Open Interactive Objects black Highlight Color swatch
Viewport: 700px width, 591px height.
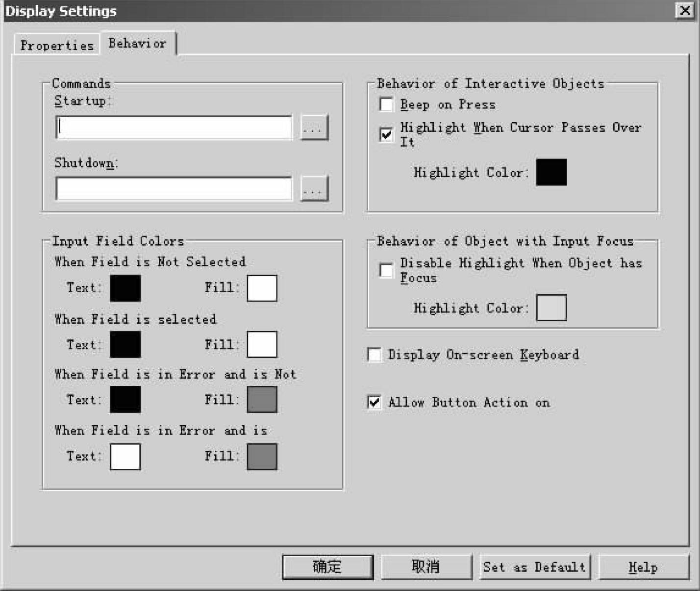click(x=551, y=172)
